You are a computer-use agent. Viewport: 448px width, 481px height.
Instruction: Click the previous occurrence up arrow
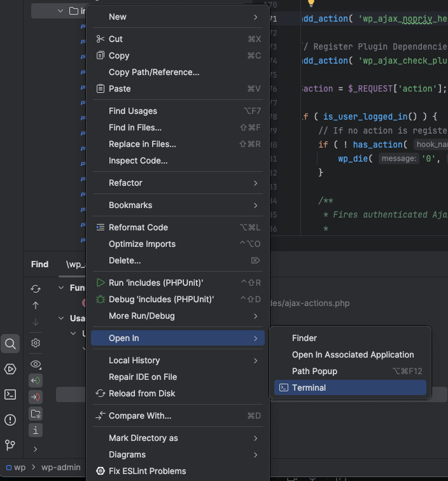point(36,305)
